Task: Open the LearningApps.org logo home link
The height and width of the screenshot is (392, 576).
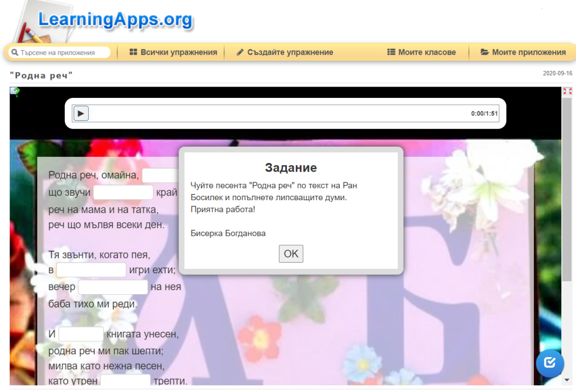Action: tap(115, 21)
